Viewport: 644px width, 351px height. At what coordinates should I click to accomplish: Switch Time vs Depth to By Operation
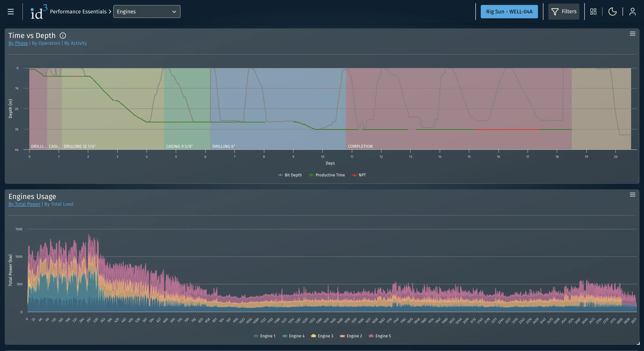(x=46, y=43)
